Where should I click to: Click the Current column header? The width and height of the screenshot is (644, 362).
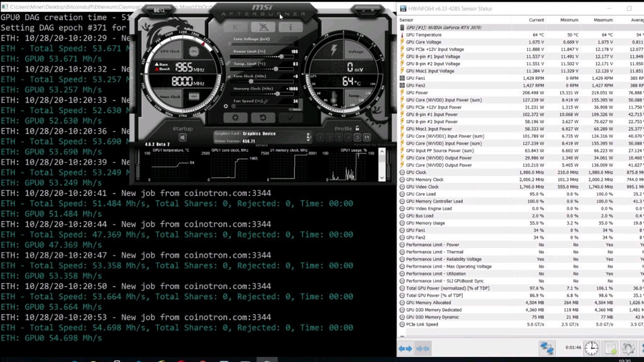coord(536,20)
